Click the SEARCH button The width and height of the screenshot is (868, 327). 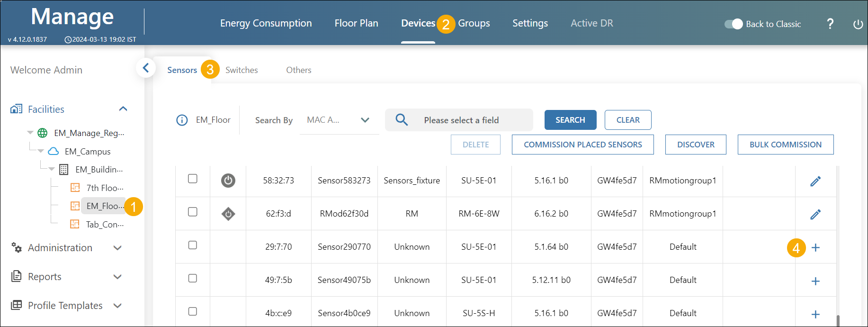coord(570,120)
